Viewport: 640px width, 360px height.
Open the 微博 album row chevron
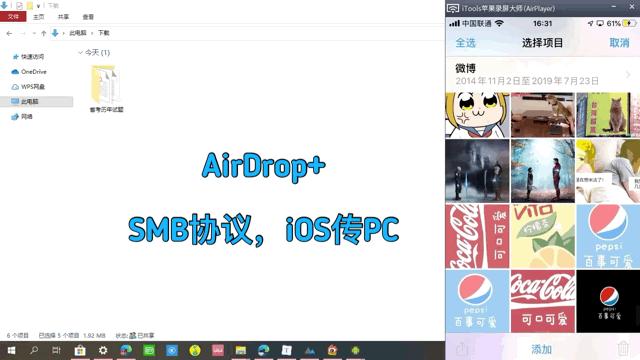tap(628, 75)
